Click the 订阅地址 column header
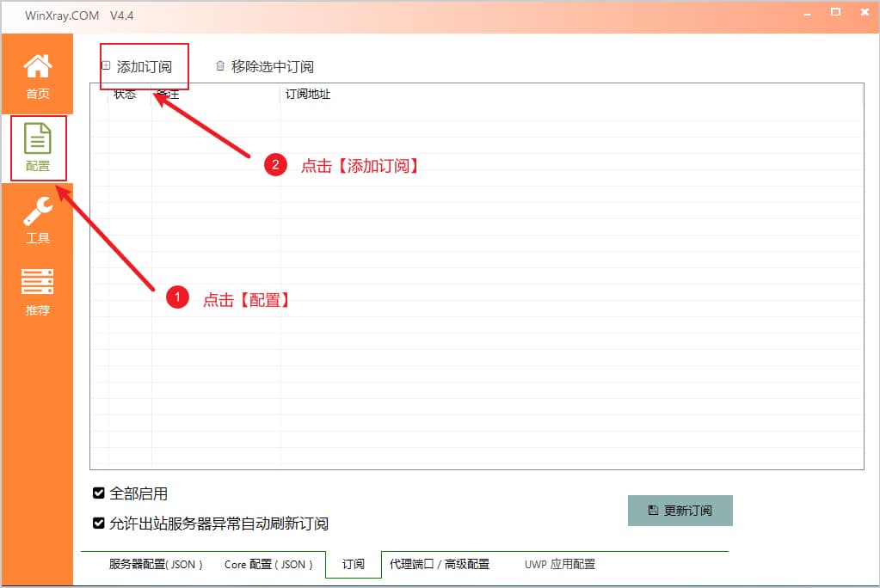This screenshot has height=588, width=880. 308,95
